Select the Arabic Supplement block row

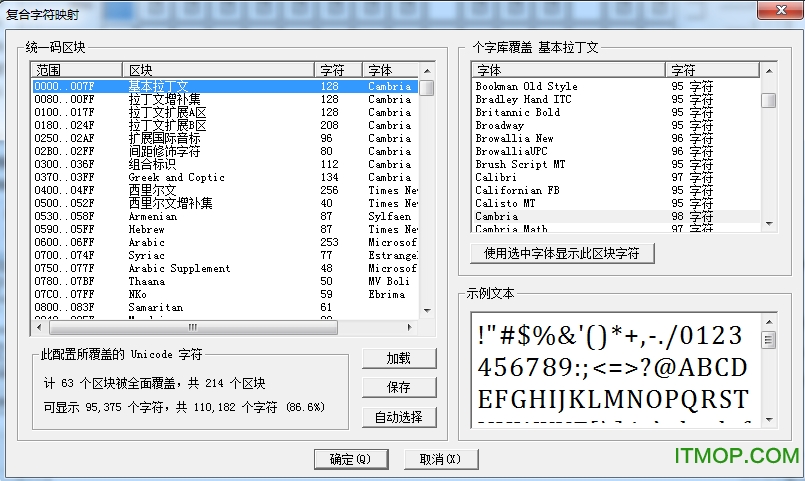(x=225, y=268)
